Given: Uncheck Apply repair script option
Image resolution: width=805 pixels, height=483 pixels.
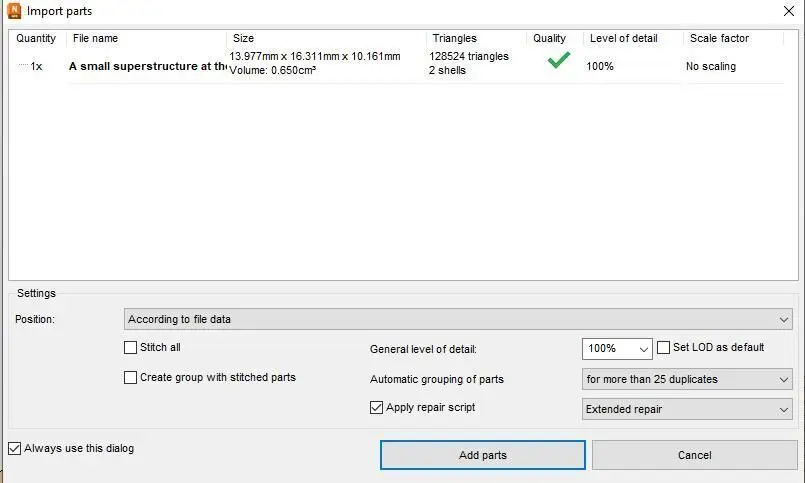Looking at the screenshot, I should click(x=376, y=408).
